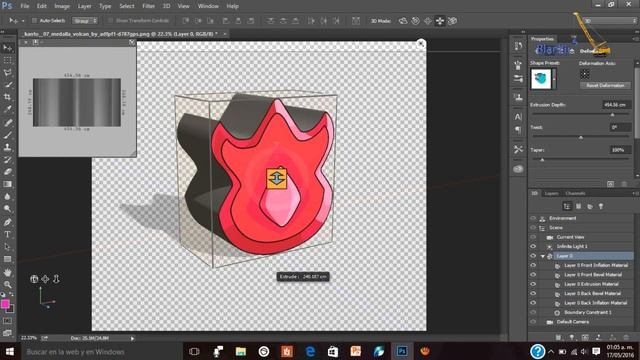The image size is (640, 360).
Task: Click the Extrusion Depth slider handle
Action: coord(612,115)
